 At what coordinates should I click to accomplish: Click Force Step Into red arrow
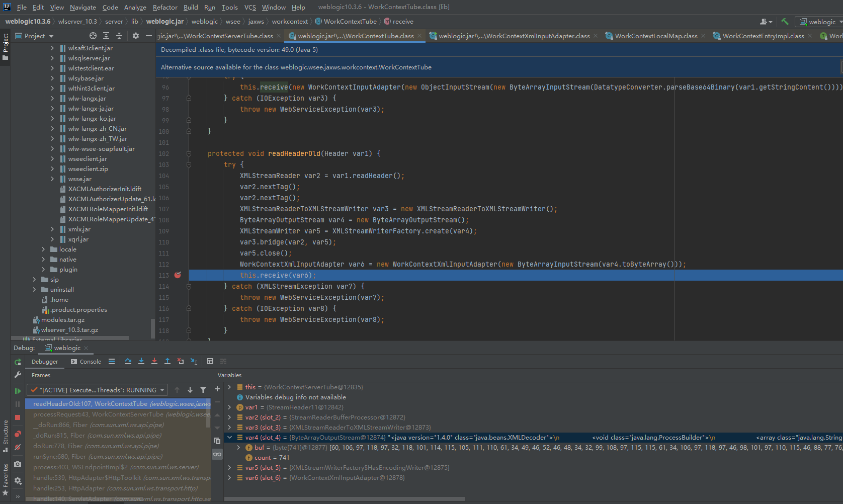tap(154, 361)
